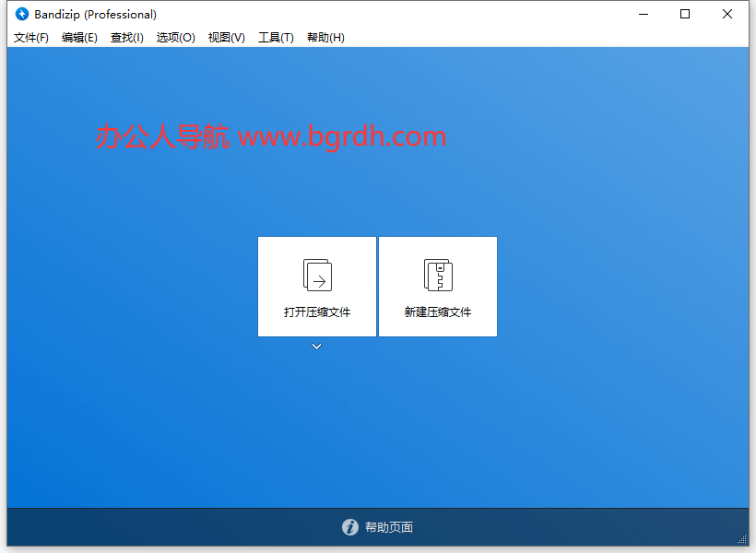Open the 工具 menu
Screen dimensions: 756x553
point(275,37)
